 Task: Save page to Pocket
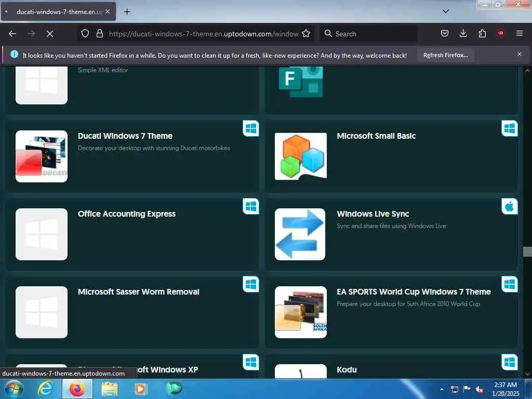[x=445, y=33]
